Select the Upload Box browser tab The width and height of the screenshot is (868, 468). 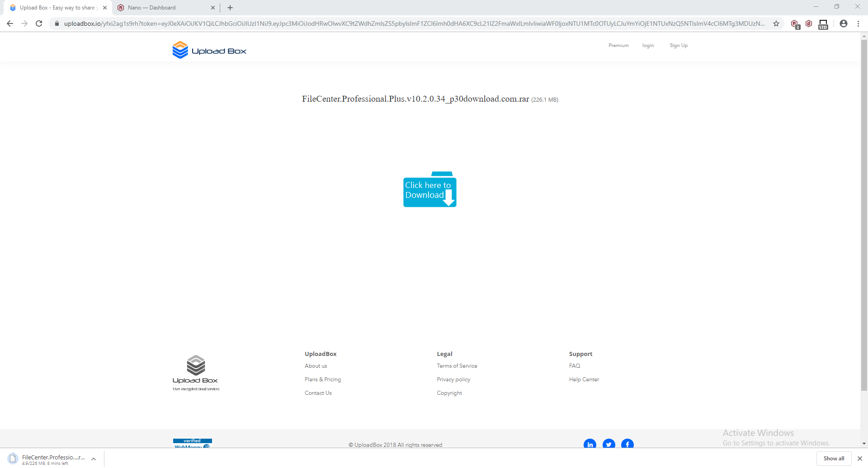click(54, 8)
